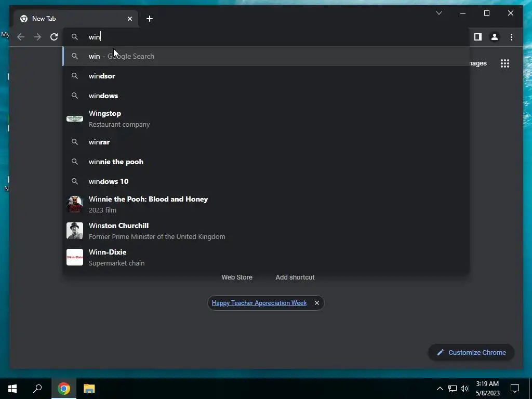Open File Explorer from the taskbar
This screenshot has width=532, height=399.
(89, 389)
